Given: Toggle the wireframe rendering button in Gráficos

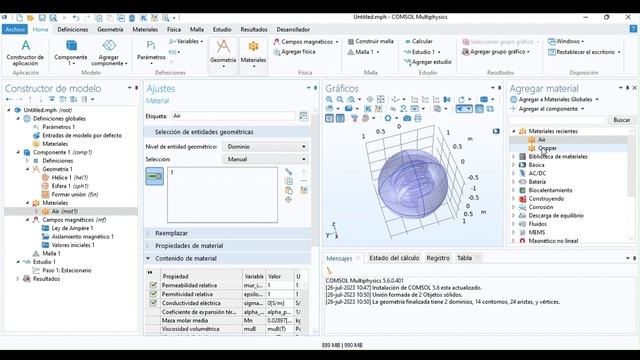Looking at the screenshot, I should point(490,109).
